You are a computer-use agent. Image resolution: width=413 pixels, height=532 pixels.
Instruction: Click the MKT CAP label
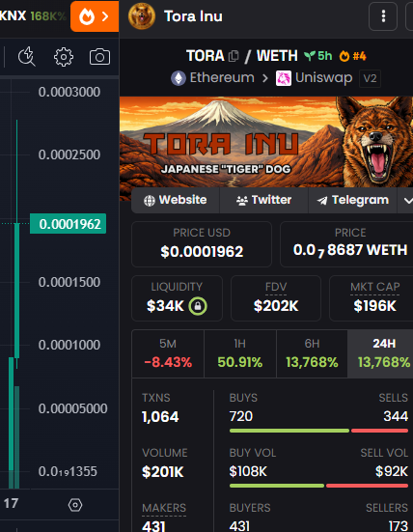(x=375, y=287)
